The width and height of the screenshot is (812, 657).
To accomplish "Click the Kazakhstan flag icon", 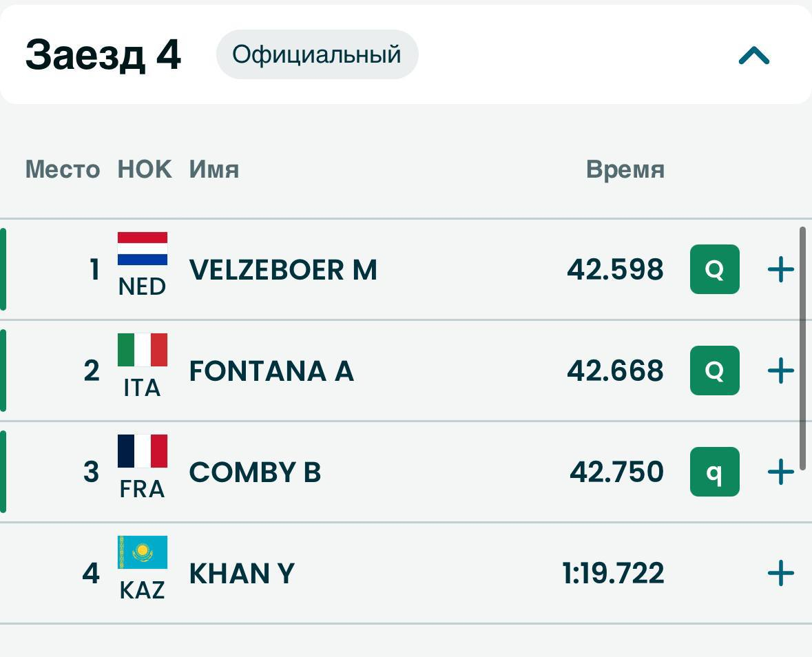I will tap(143, 552).
